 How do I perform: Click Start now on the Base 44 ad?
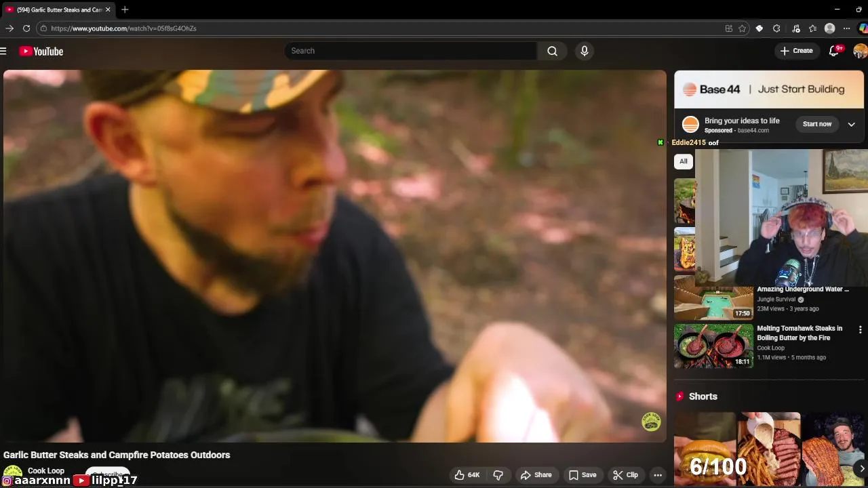tap(816, 124)
